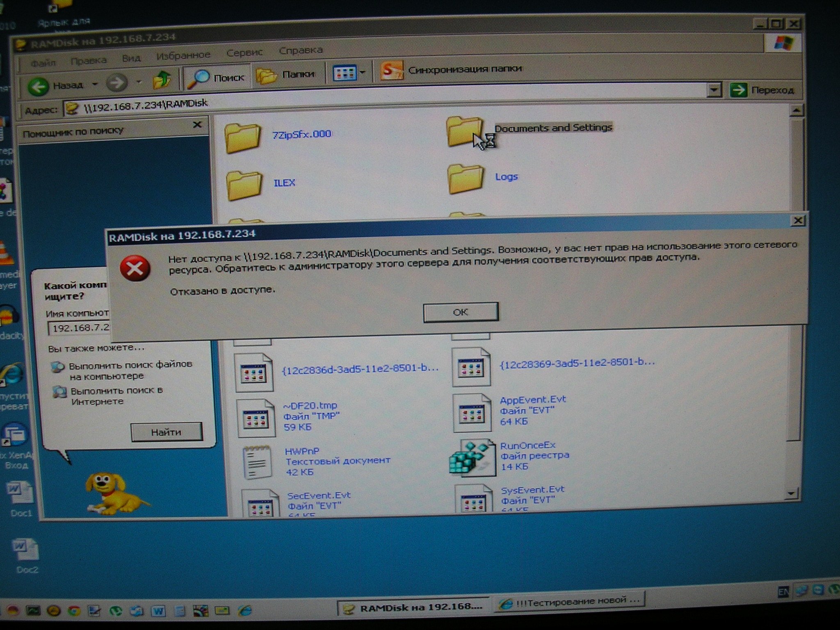Select the Logs folder icon
840x630 pixels.
[x=466, y=179]
